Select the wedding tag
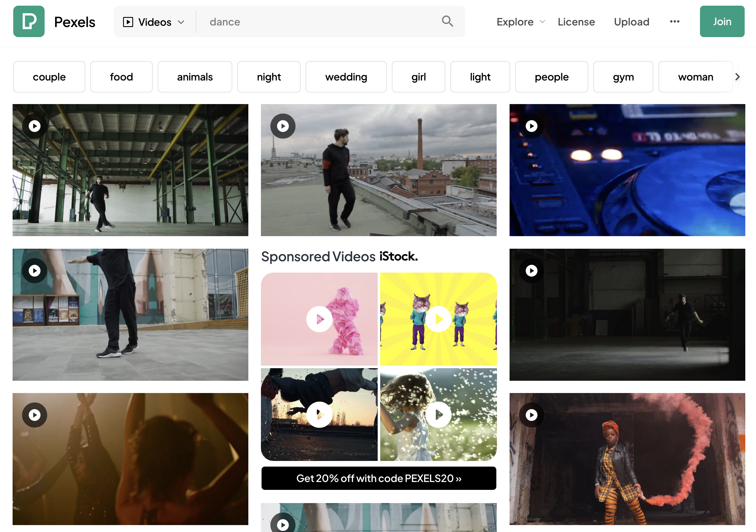This screenshot has width=756, height=532. click(x=346, y=77)
